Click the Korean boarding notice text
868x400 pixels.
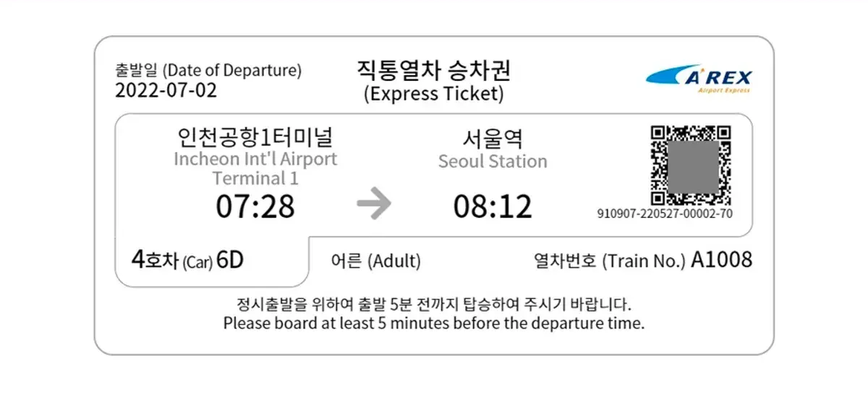coord(433,303)
